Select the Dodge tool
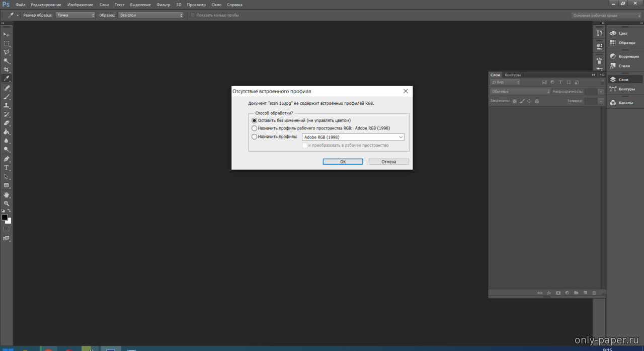This screenshot has width=644, height=351. (x=7, y=150)
